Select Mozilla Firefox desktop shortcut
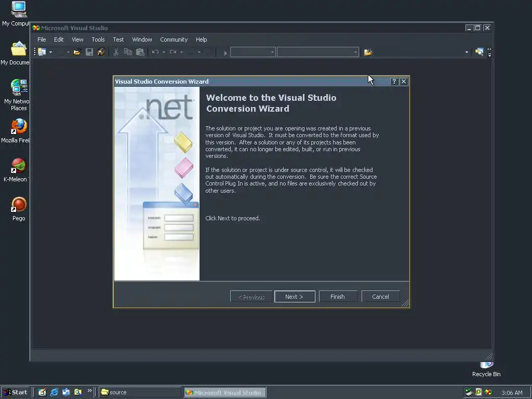Image resolution: width=532 pixels, height=399 pixels. click(16, 130)
